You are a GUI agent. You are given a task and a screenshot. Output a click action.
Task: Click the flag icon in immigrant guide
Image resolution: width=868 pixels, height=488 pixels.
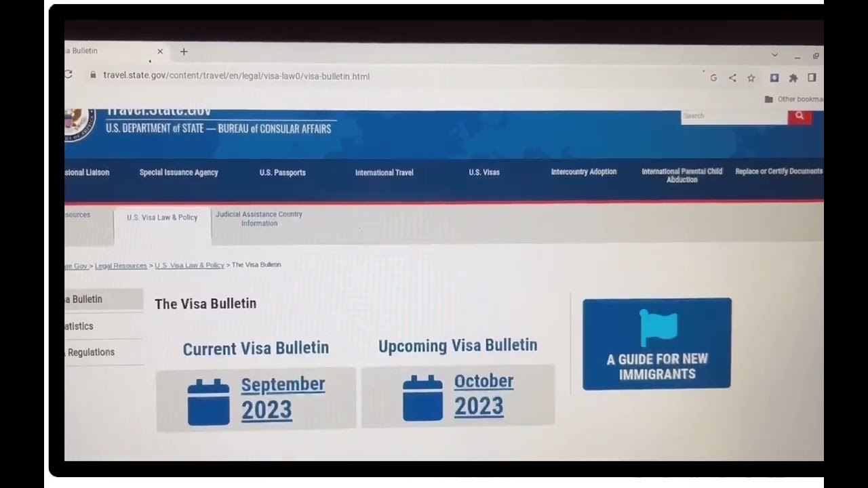click(x=658, y=328)
